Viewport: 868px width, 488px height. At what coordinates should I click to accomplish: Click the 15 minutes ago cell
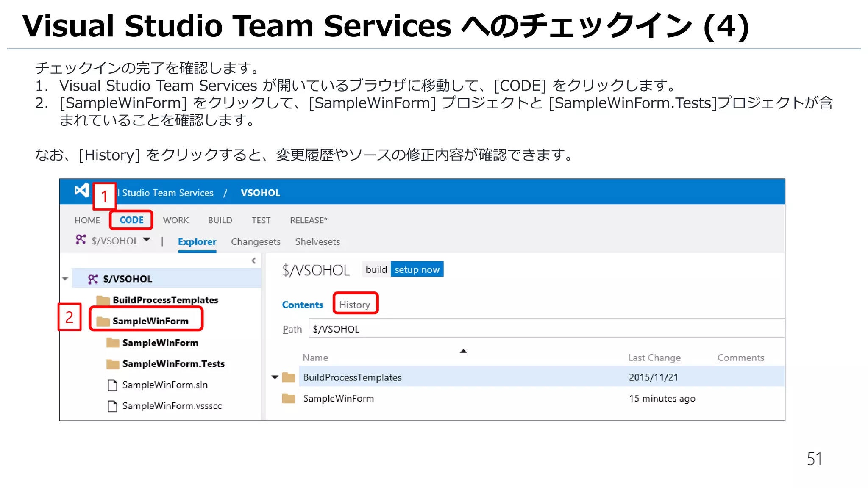pyautogui.click(x=662, y=399)
